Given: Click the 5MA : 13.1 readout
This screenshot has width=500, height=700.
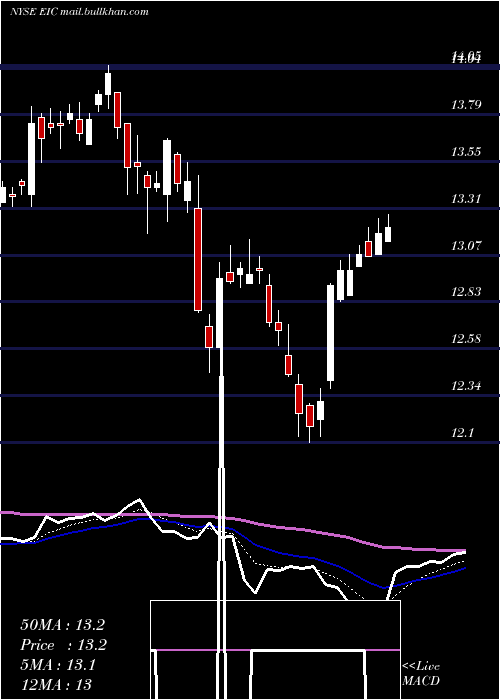Looking at the screenshot, I should pos(58,665).
